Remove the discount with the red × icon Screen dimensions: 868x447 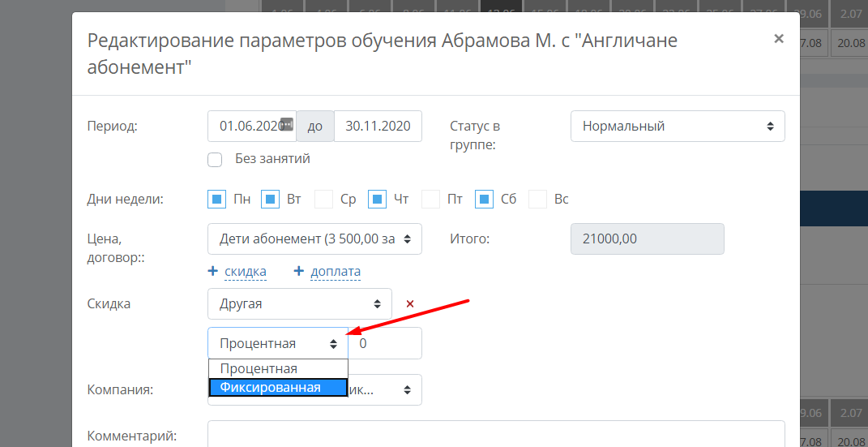click(410, 303)
